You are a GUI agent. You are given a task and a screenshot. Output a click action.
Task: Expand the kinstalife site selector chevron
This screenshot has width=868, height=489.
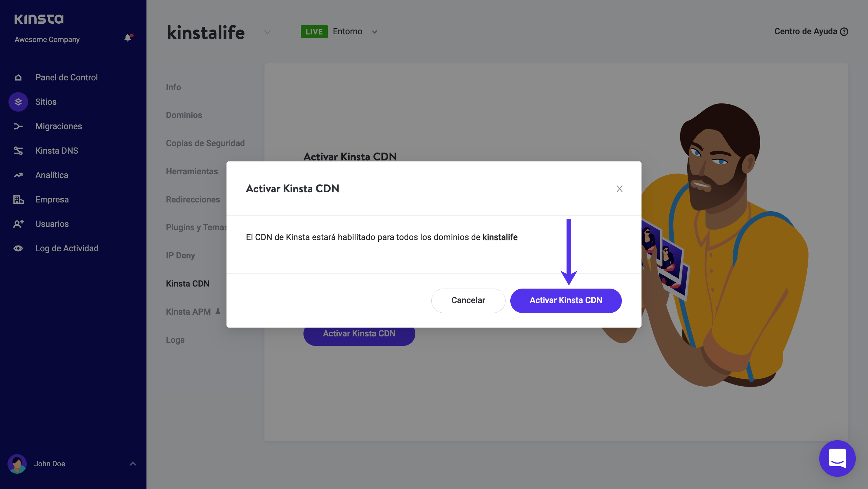tap(267, 32)
